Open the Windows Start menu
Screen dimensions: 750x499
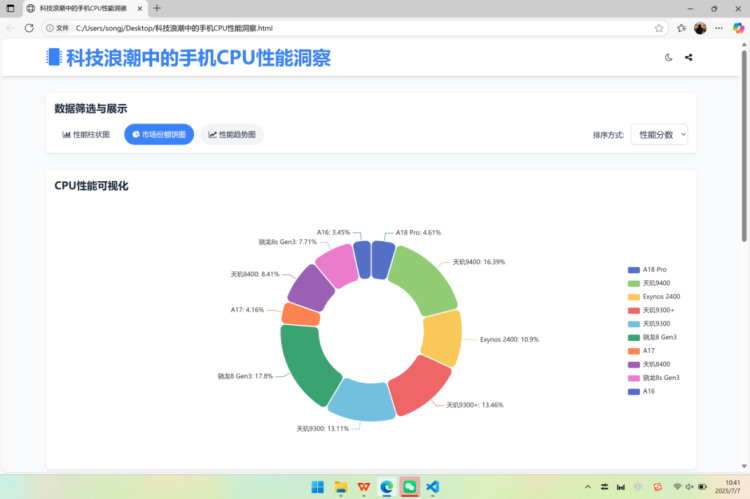point(318,487)
